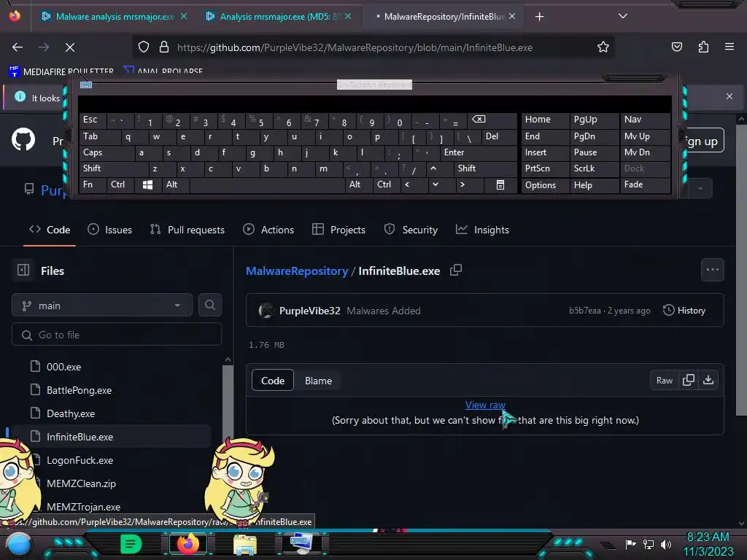Expand the list all tabs chevron
Screen dimensions: 747x560
click(x=623, y=16)
